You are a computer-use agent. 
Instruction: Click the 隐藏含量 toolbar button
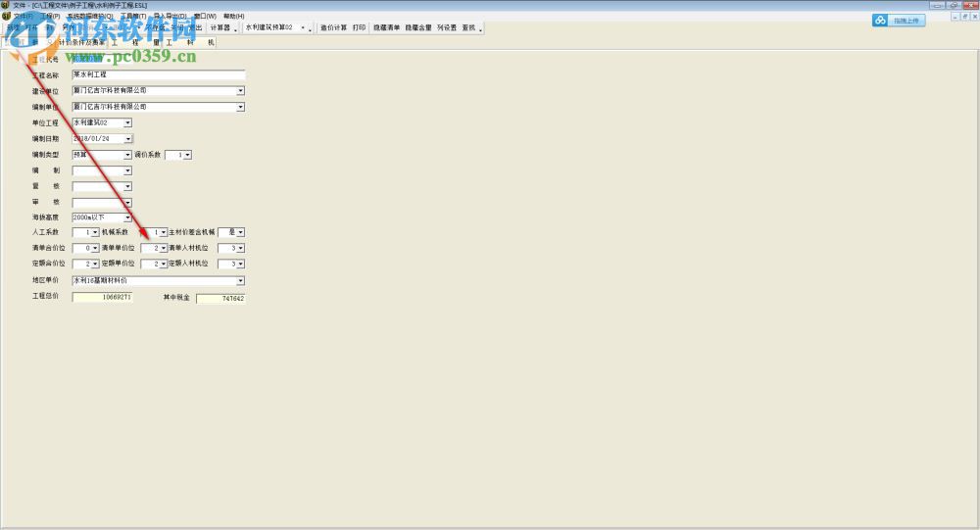(x=418, y=28)
